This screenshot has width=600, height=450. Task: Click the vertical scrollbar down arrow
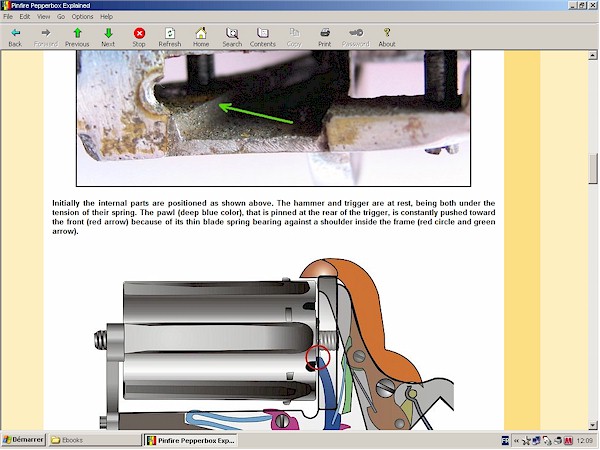tap(593, 425)
